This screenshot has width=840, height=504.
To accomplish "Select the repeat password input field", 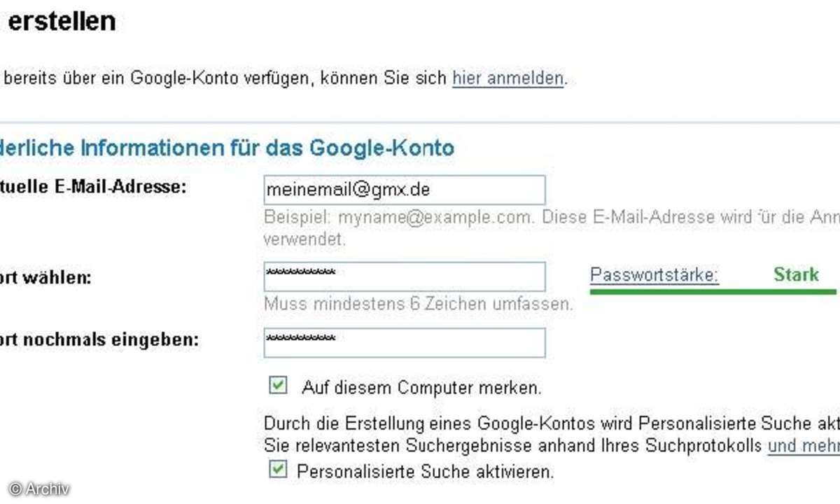I will 404,342.
